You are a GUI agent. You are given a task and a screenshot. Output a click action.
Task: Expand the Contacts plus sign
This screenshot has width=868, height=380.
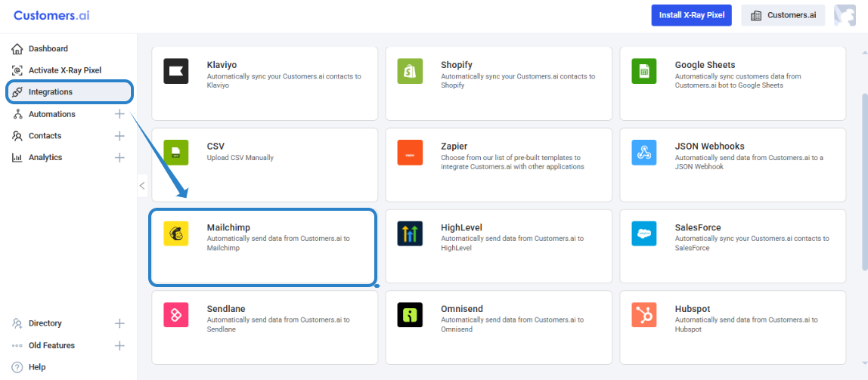[x=119, y=135]
